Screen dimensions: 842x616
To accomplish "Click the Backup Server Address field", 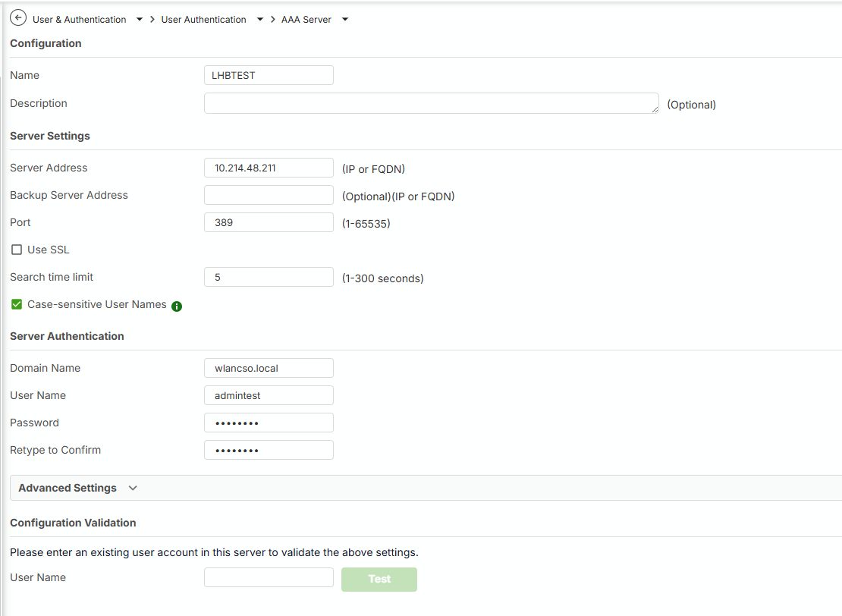I will click(269, 195).
